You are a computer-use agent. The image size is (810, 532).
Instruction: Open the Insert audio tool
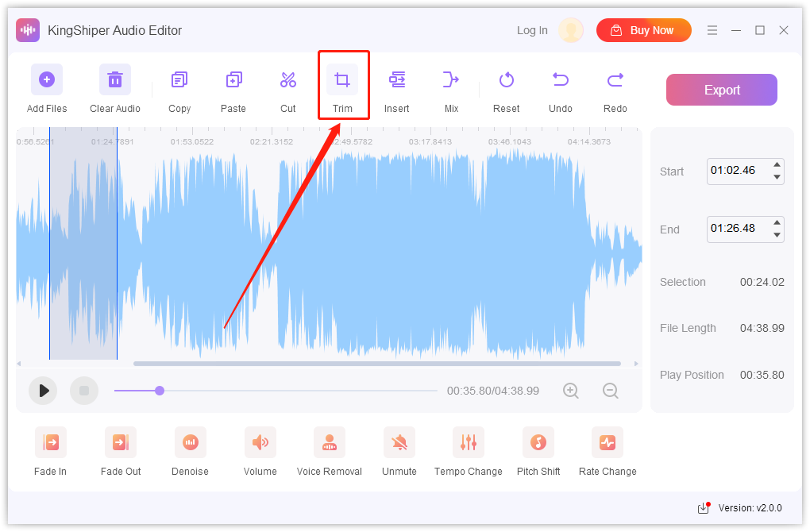click(x=397, y=80)
